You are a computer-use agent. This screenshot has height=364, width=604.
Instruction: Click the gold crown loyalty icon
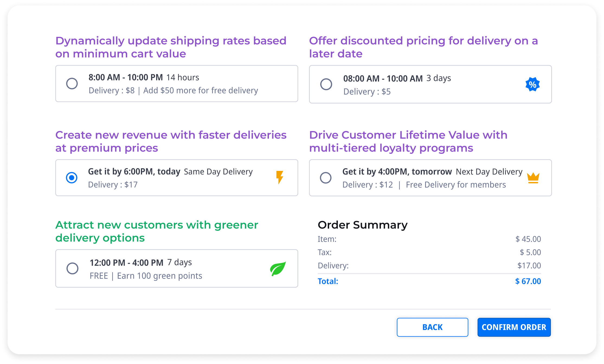click(x=533, y=178)
